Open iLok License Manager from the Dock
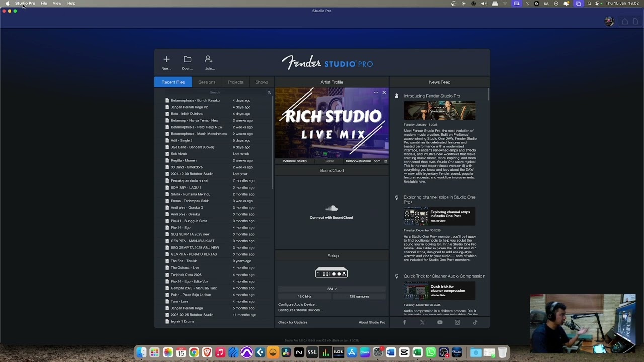This screenshot has height=362, width=644. coord(338,353)
